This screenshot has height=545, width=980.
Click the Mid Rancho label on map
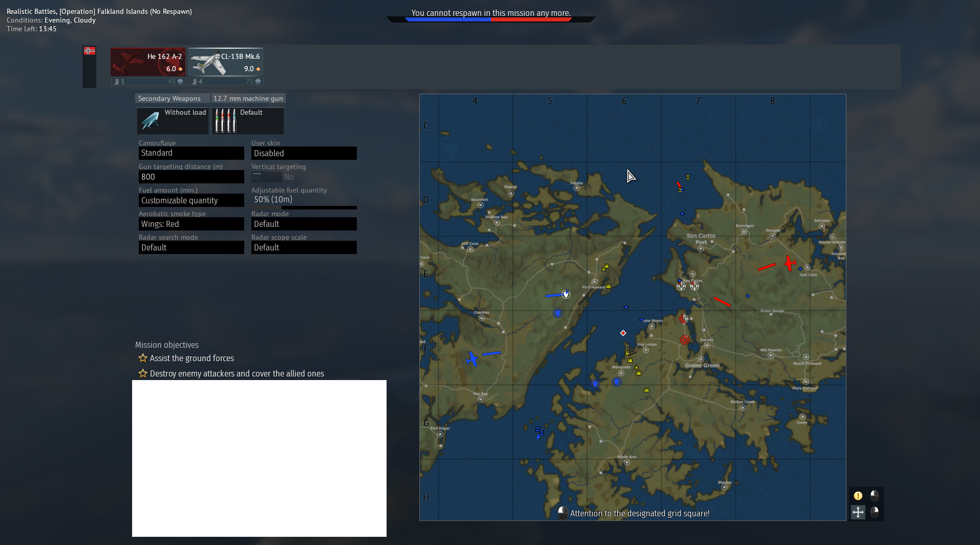click(x=771, y=350)
